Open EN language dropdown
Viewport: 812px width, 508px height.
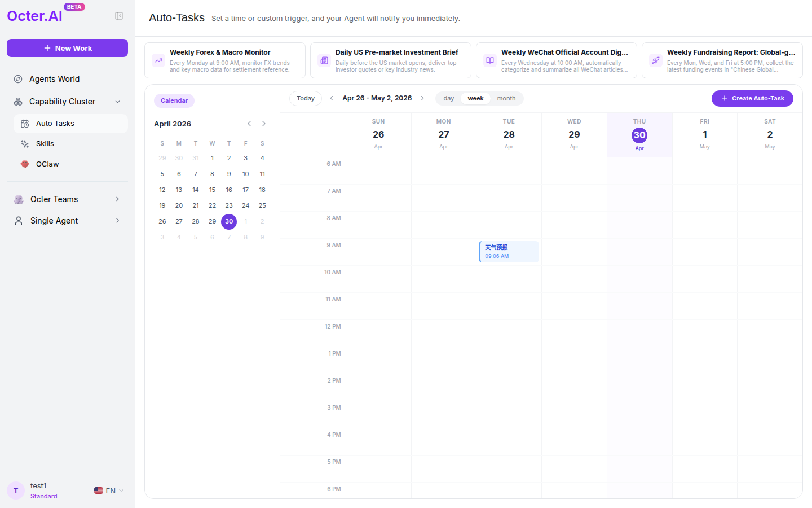(x=109, y=491)
